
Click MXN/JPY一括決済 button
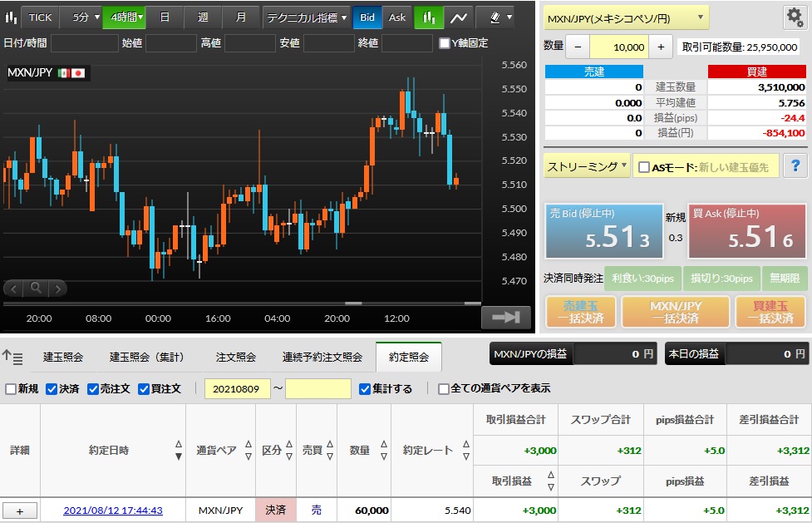tap(676, 312)
